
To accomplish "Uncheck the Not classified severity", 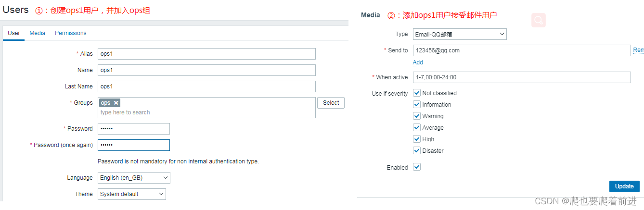I will click(417, 93).
